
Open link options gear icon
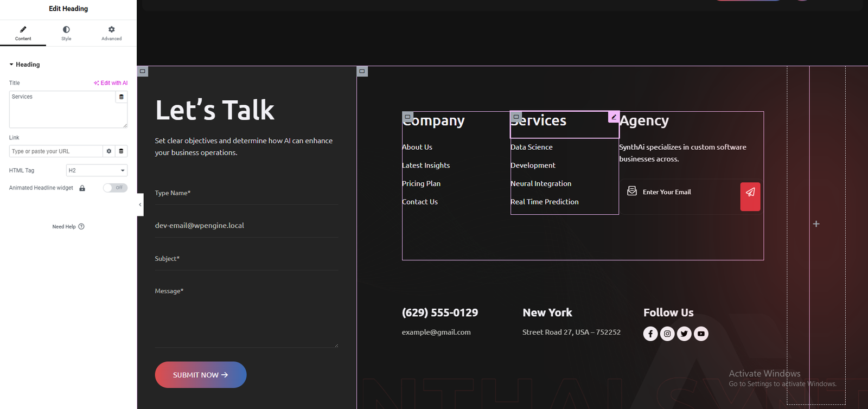[x=109, y=151]
